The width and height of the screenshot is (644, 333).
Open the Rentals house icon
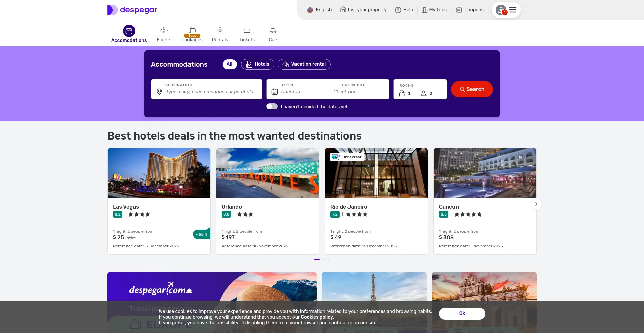220,31
